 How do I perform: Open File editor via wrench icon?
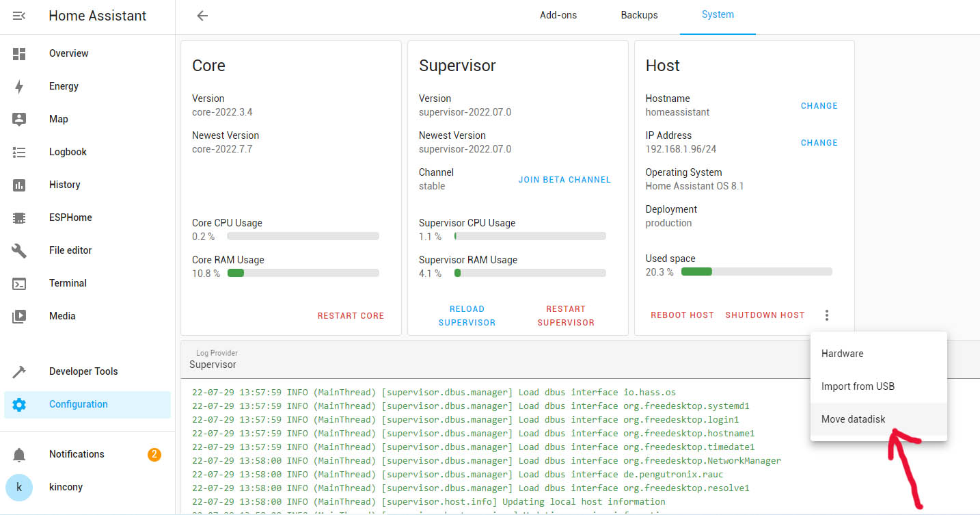pyautogui.click(x=19, y=250)
